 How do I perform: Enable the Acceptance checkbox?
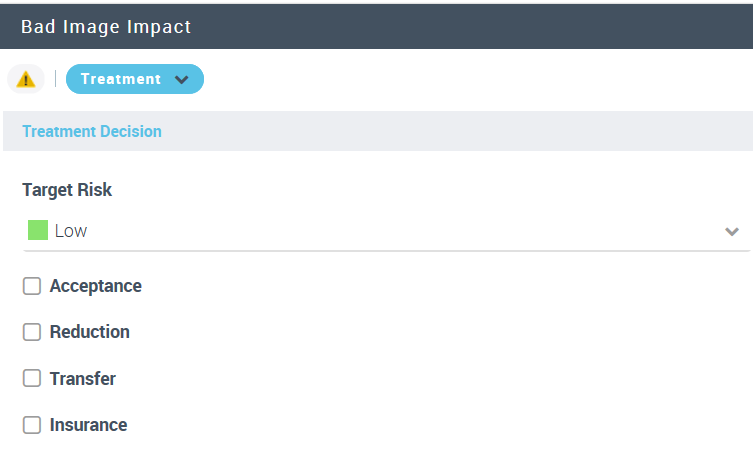click(x=32, y=286)
